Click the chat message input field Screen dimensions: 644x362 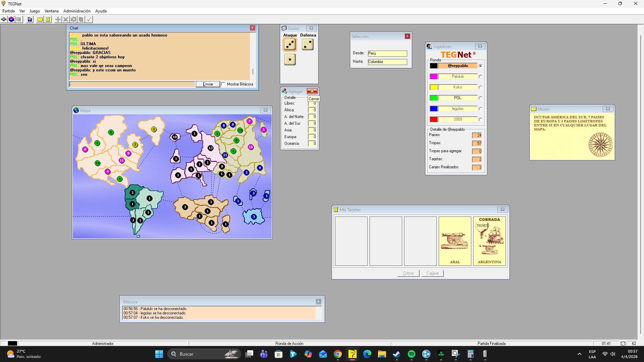(x=132, y=84)
